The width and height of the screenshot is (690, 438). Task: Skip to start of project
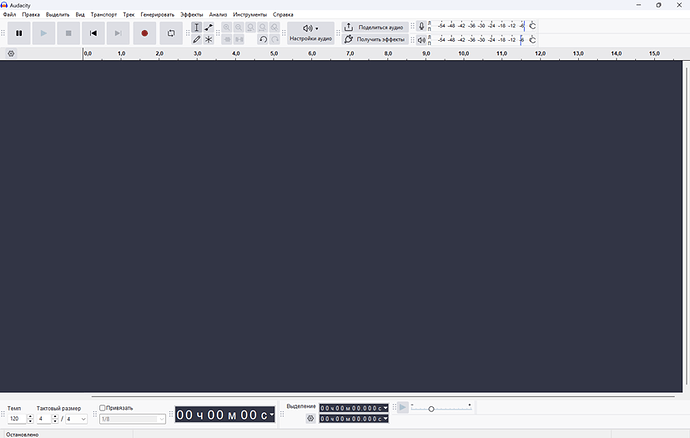pyautogui.click(x=93, y=33)
